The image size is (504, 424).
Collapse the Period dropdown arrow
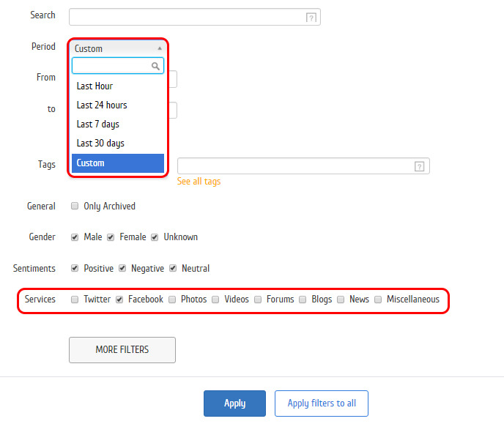point(160,48)
